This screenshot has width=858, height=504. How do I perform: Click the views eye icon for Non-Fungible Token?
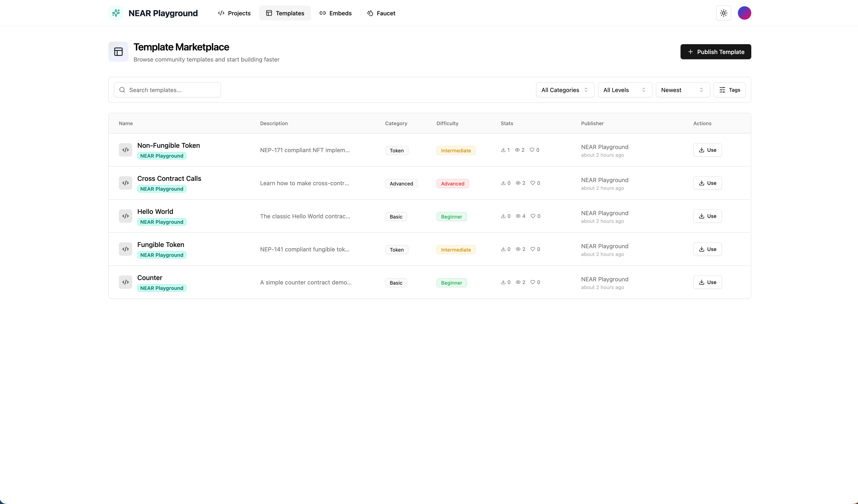[517, 150]
